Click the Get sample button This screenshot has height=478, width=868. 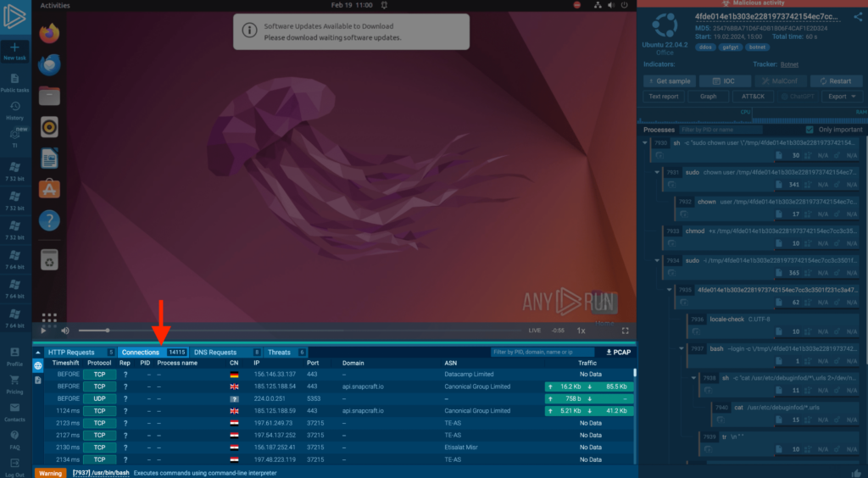coord(669,81)
